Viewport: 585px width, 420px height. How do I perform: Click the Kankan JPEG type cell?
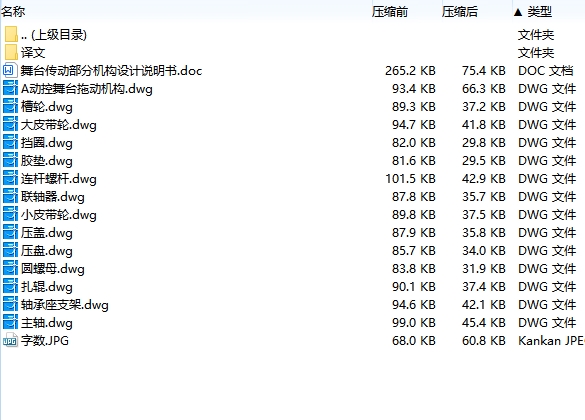tap(551, 341)
